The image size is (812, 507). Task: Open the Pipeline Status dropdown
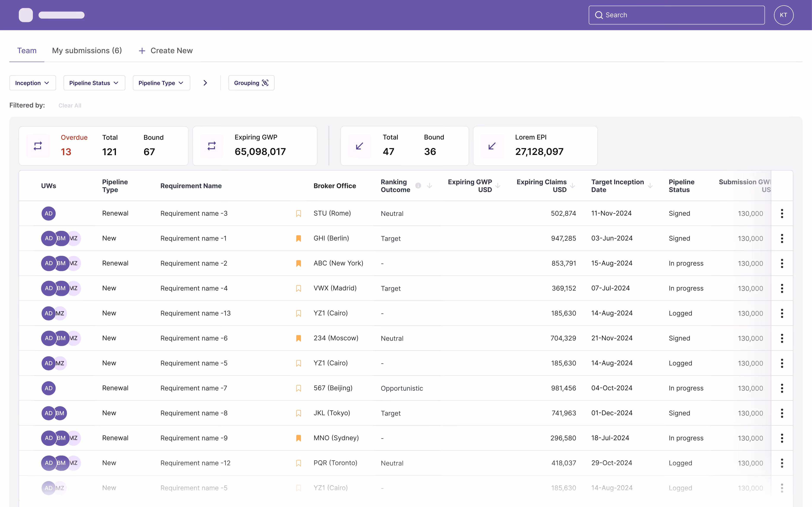pos(94,83)
